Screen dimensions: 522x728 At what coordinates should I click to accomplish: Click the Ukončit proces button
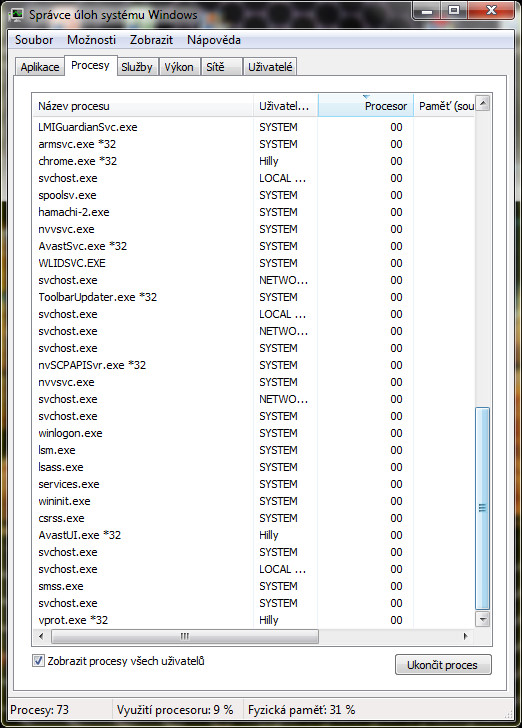(443, 665)
